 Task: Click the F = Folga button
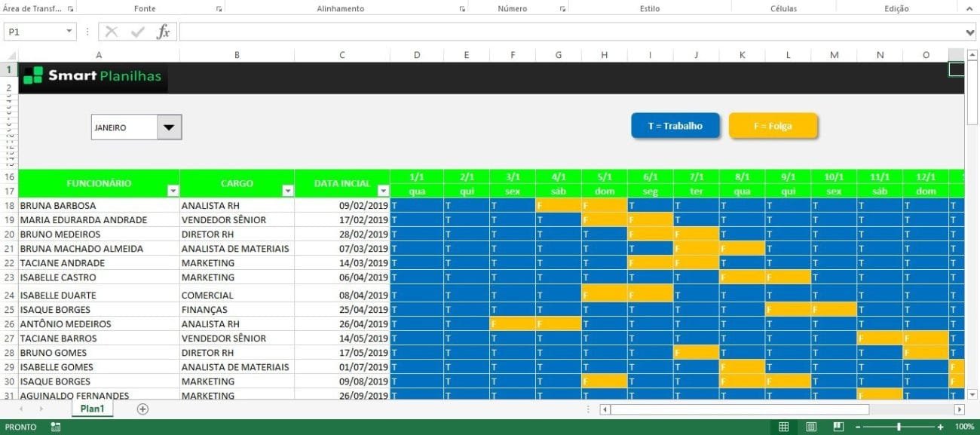pyautogui.click(x=773, y=126)
